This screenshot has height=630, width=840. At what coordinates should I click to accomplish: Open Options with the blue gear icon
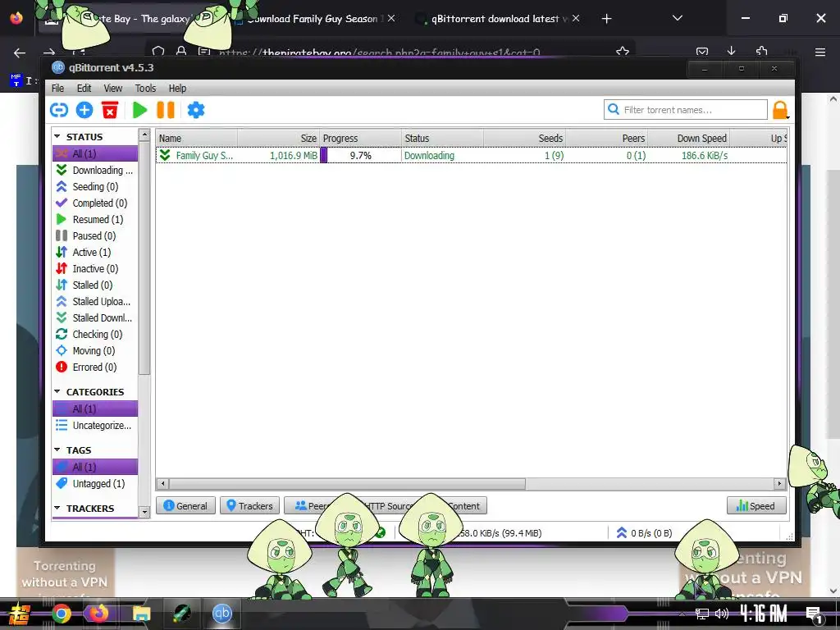pos(195,110)
